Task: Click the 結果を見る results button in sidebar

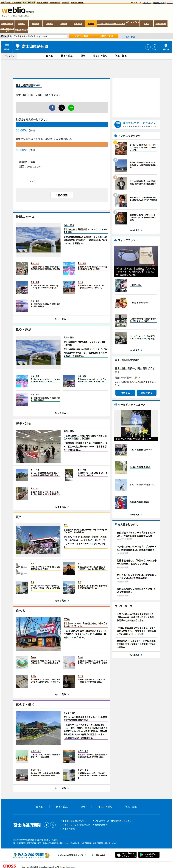Action: pos(146,393)
